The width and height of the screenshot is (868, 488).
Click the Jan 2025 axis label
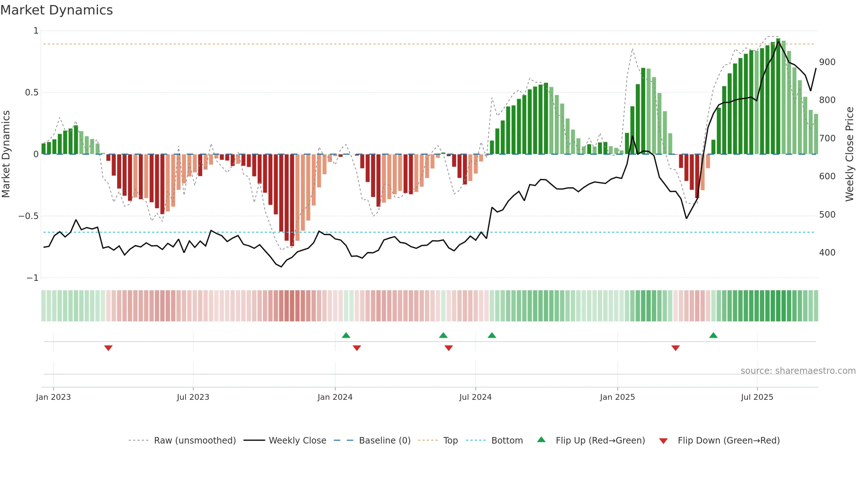618,397
